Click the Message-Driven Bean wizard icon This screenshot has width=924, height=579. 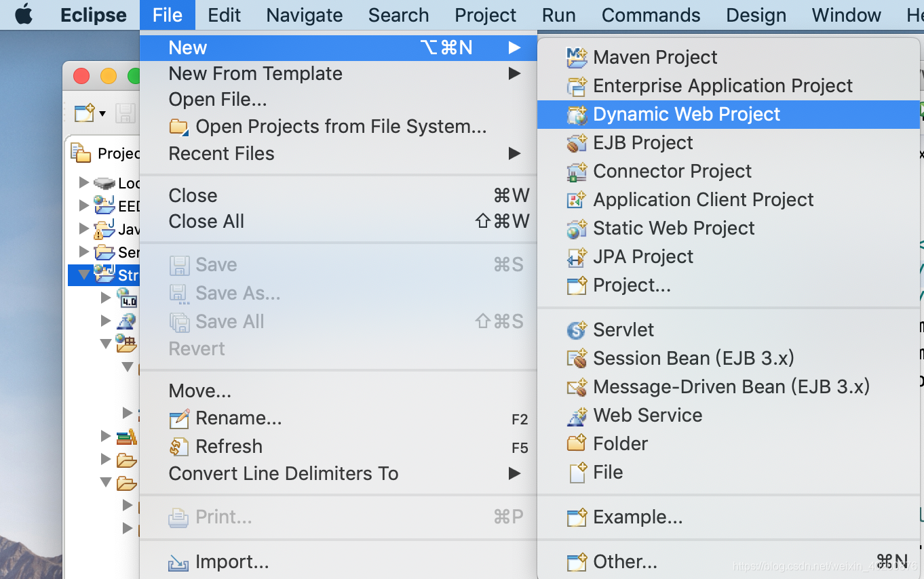[x=576, y=386]
